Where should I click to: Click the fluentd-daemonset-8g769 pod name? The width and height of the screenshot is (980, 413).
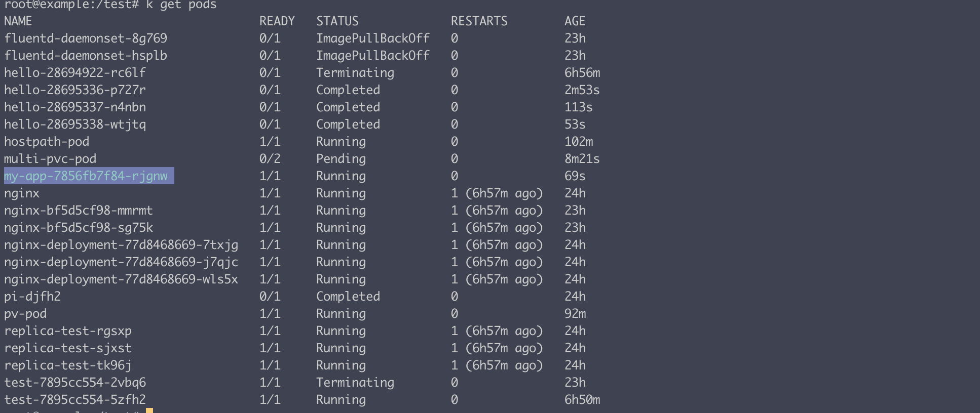coord(86,38)
